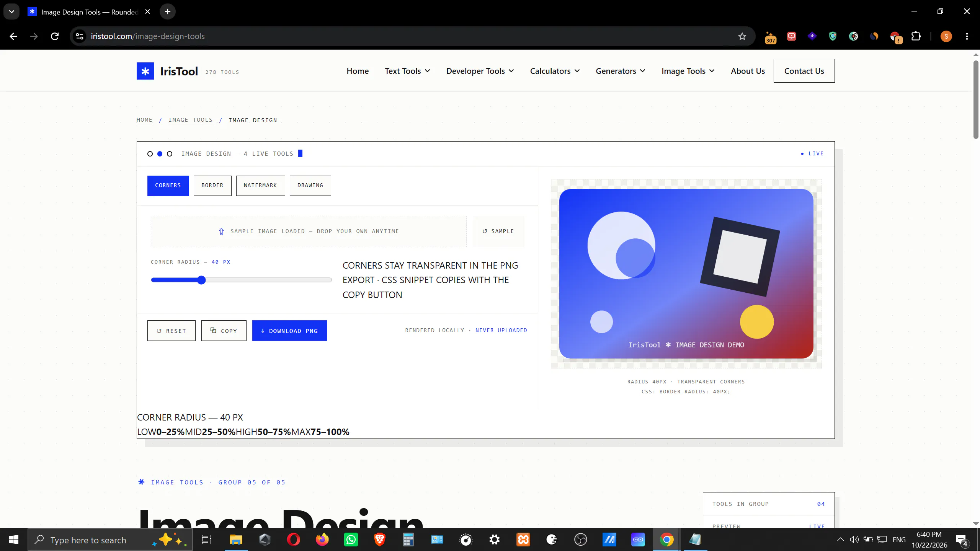Click 'TOOLS IN GROUP' row
This screenshot has height=551, width=980.
point(769,504)
